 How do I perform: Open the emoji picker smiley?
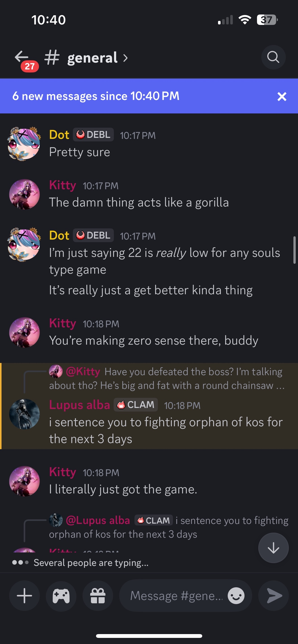236,596
